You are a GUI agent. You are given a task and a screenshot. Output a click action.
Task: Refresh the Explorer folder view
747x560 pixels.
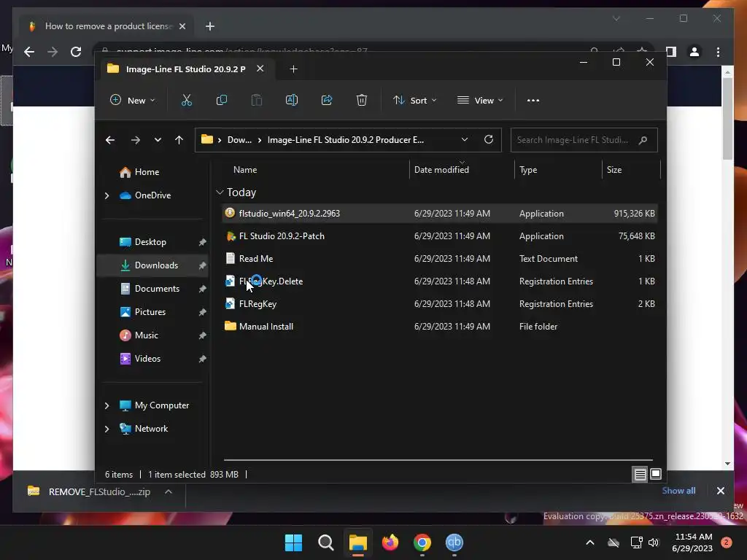(488, 139)
